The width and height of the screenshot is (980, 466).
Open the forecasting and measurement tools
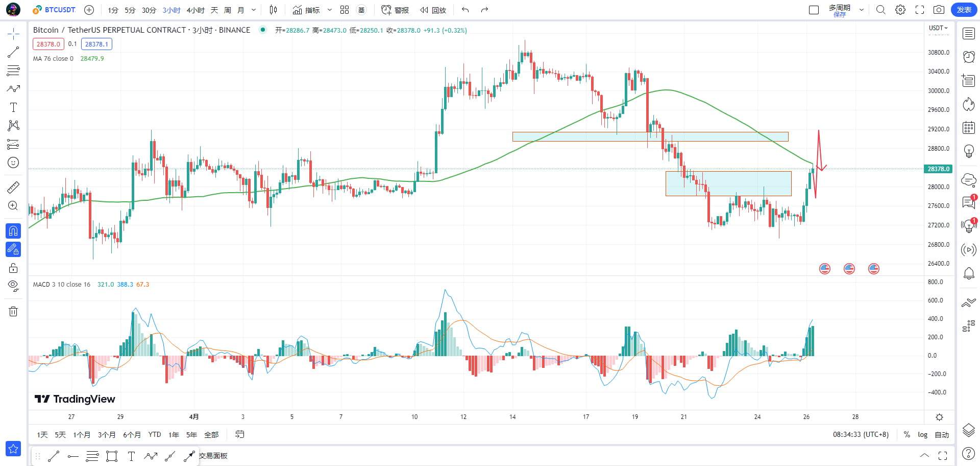tap(13, 144)
